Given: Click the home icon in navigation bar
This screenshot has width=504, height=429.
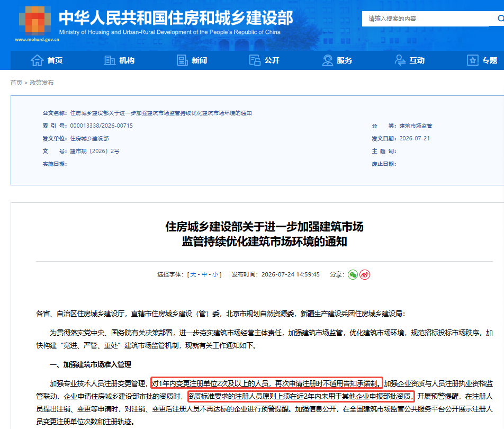Looking at the screenshot, I should coord(37,60).
